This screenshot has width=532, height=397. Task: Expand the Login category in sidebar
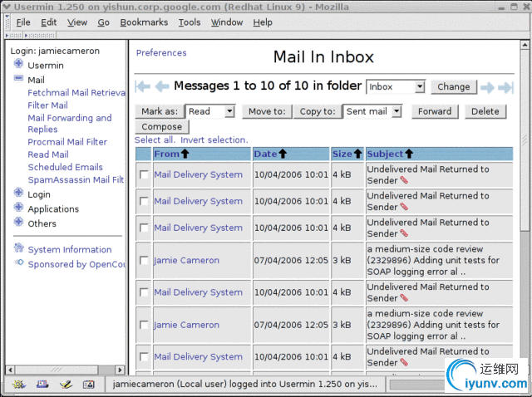point(18,193)
